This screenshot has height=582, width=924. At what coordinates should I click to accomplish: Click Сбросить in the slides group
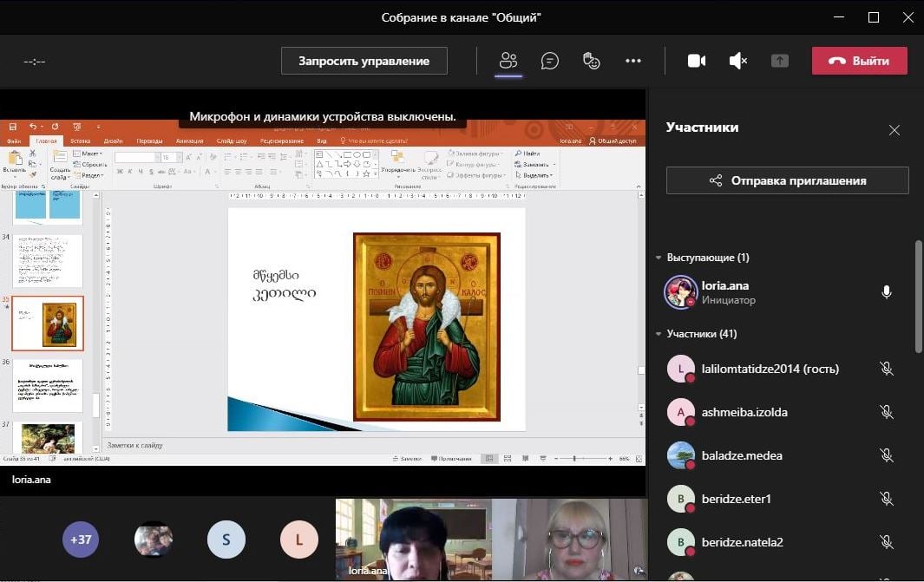(90, 164)
